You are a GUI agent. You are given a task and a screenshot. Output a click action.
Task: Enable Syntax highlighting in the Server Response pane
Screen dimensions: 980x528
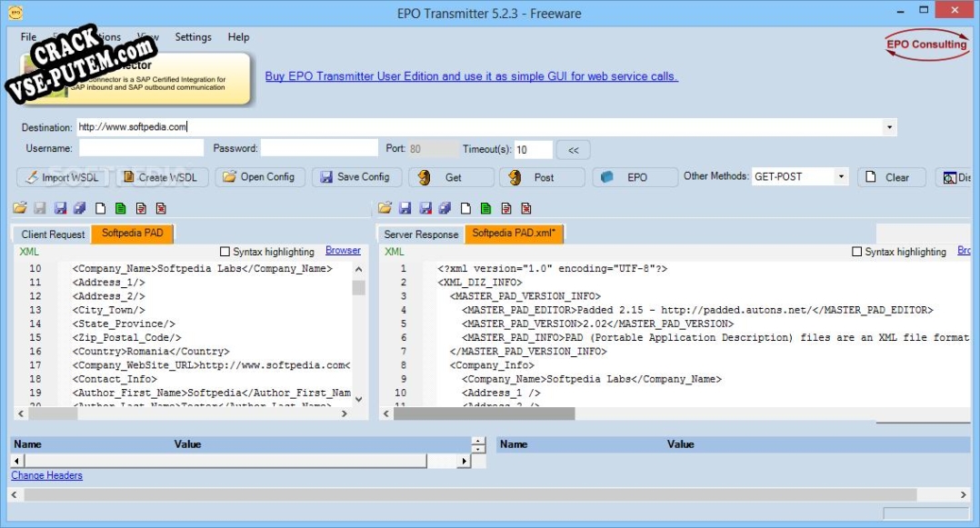click(x=857, y=252)
